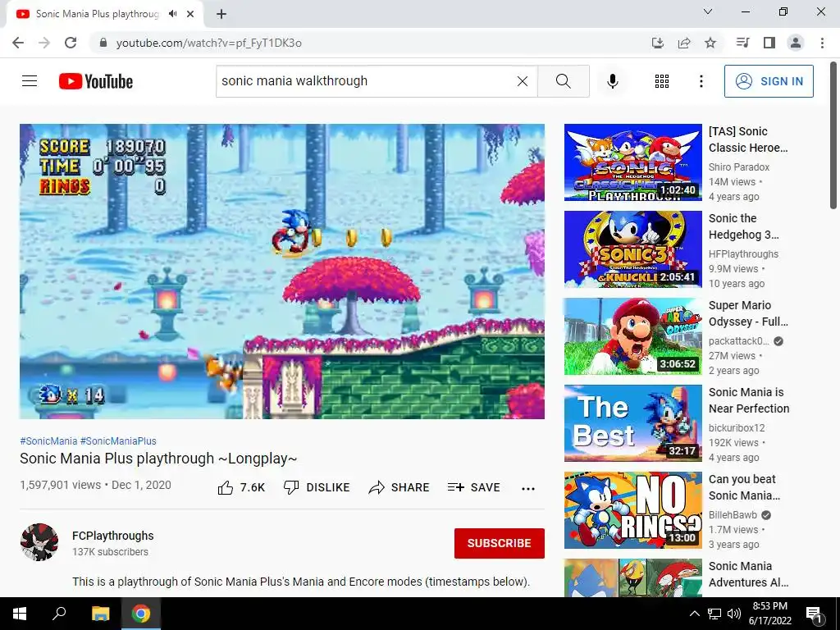Screen dimensions: 840x630
Task: Subscribe to FCPlaythroughs channel
Action: (500, 543)
